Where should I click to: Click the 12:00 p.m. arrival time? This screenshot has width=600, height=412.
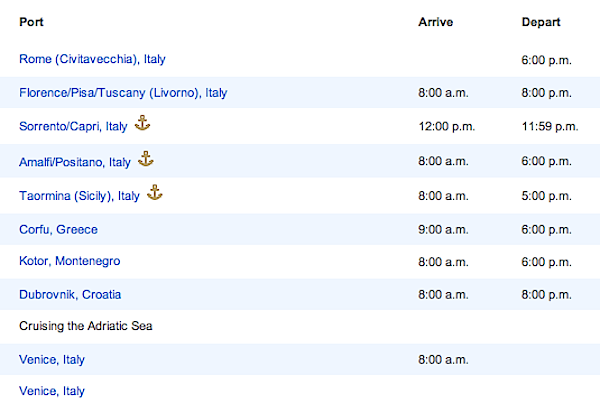447,126
